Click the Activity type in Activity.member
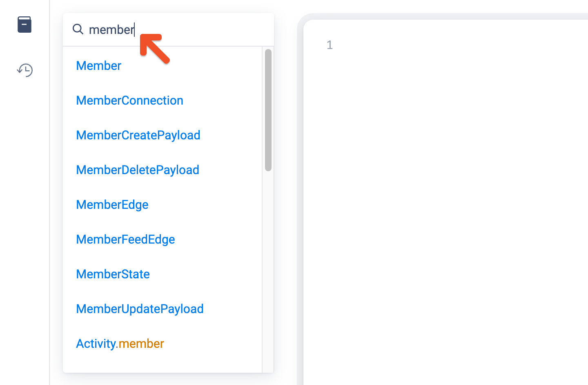 point(96,344)
